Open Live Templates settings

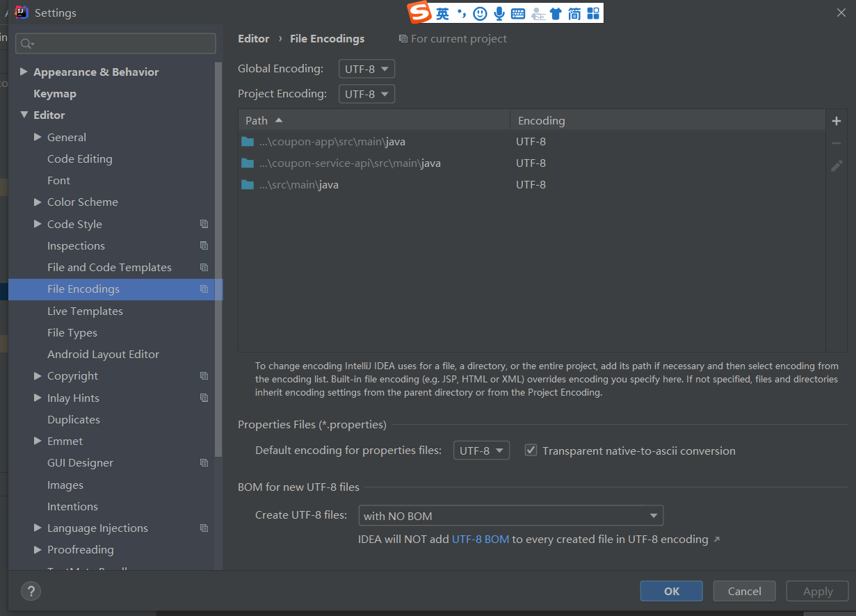[85, 311]
